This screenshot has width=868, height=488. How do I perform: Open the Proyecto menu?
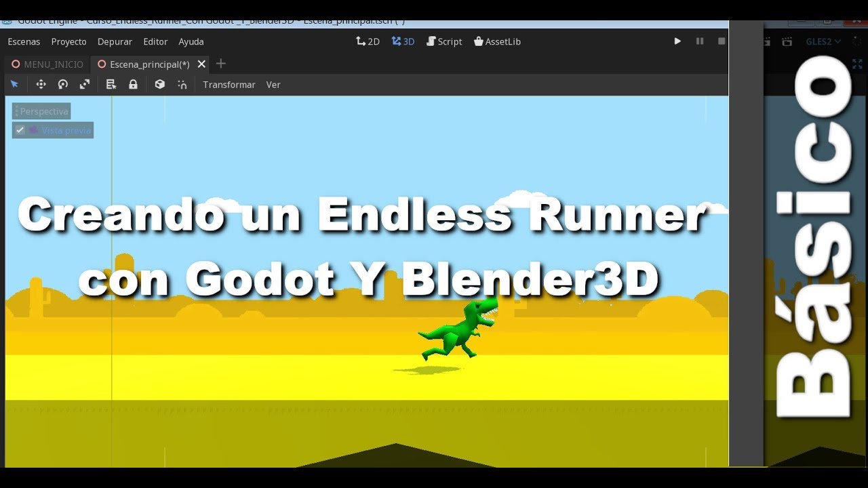pyautogui.click(x=68, y=41)
